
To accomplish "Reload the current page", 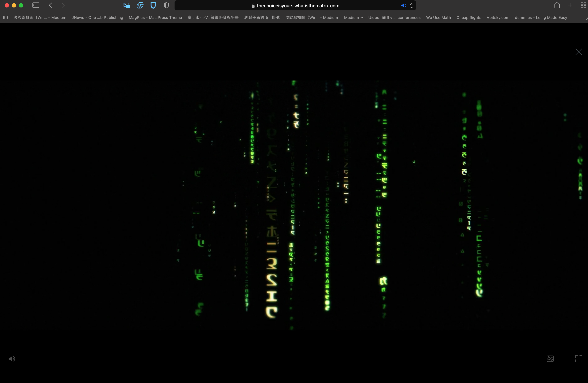I will click(x=412, y=5).
